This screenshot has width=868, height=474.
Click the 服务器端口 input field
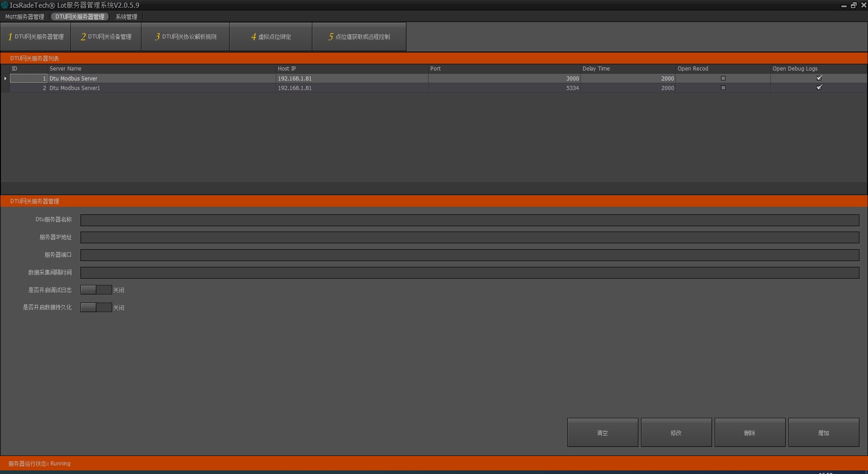click(x=470, y=256)
